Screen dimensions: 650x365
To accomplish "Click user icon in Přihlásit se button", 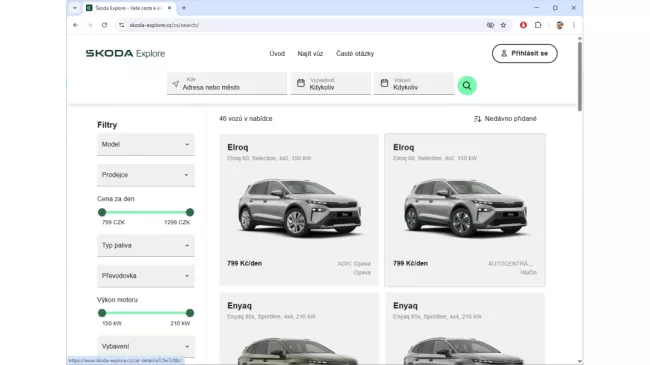I will click(504, 54).
